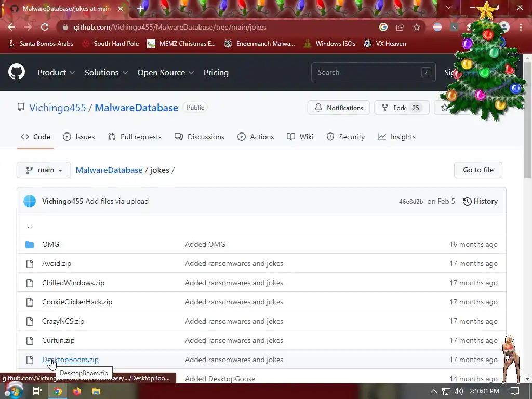Viewport: 532px width, 399px height.
Task: Click the file icon beside DesktopBoom.zip
Action: (30, 360)
